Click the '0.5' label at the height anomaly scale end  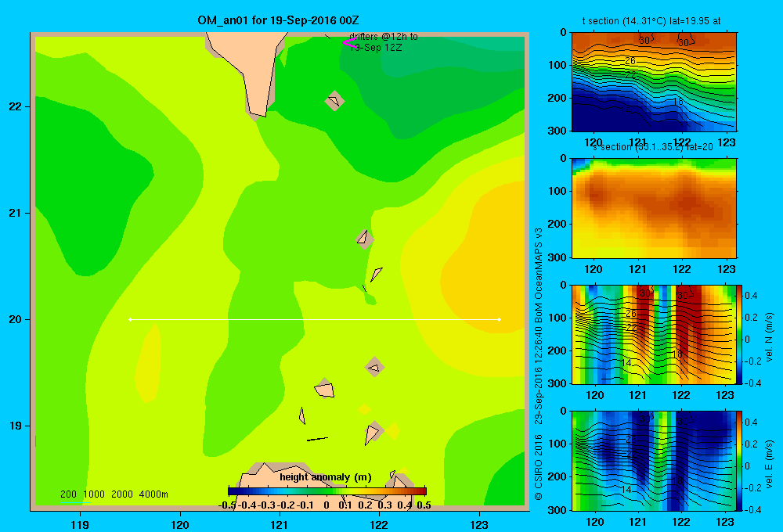(424, 505)
